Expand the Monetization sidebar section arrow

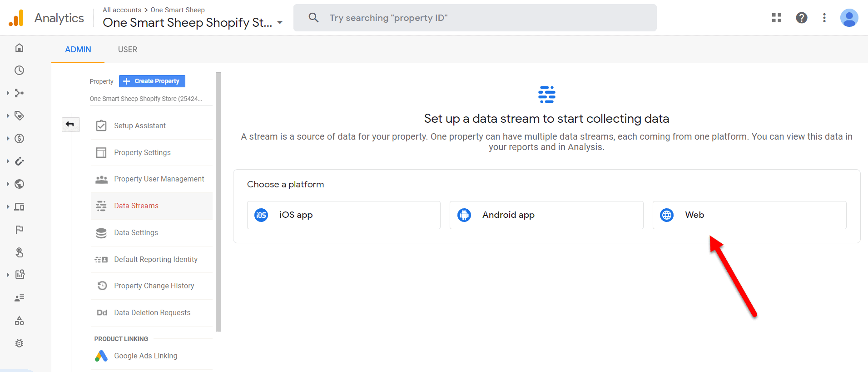[8, 139]
